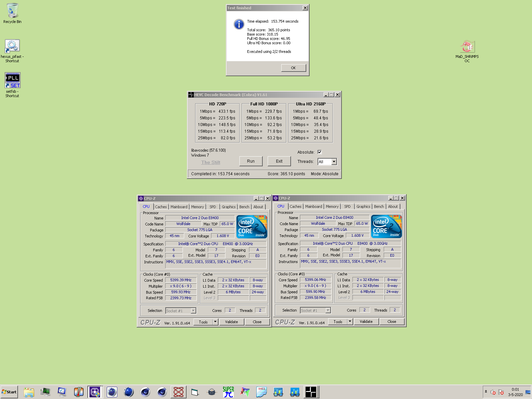The height and width of the screenshot is (399, 532).
Task: Click Intel Core 2 logo in left CPU-Z
Action: pyautogui.click(x=252, y=226)
